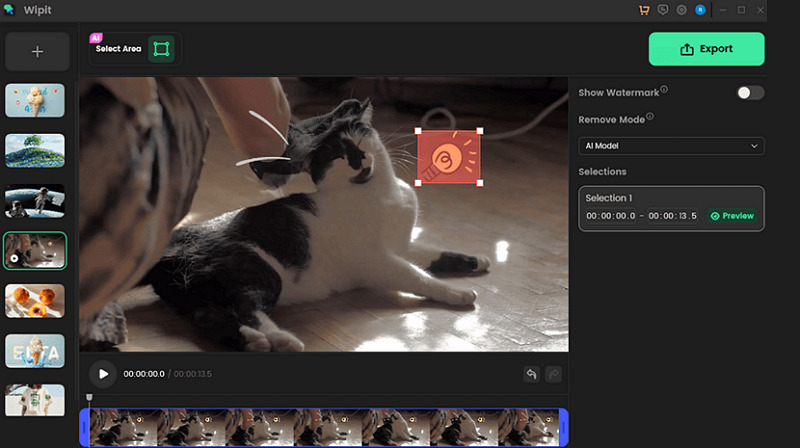Open the settings gear icon
Image resolution: width=800 pixels, height=448 pixels.
point(682,10)
